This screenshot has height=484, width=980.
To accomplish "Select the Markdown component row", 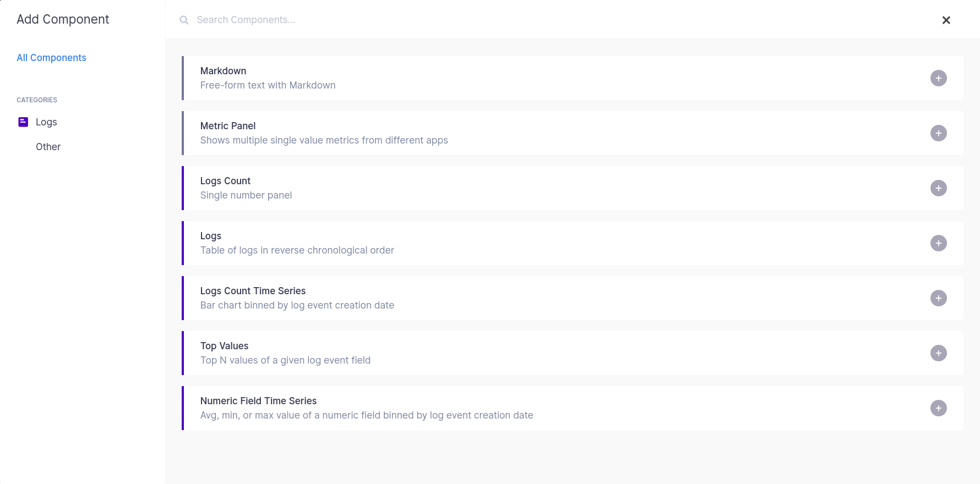I will [x=573, y=78].
